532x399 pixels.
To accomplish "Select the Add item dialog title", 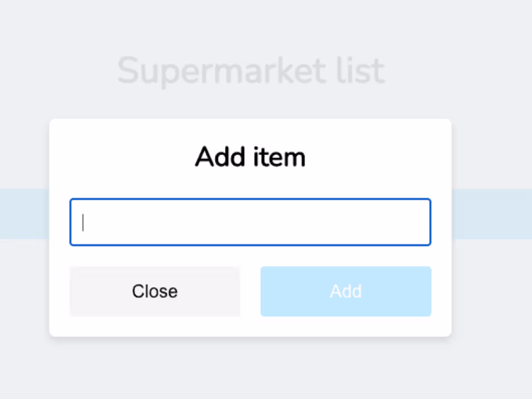I will click(x=250, y=156).
